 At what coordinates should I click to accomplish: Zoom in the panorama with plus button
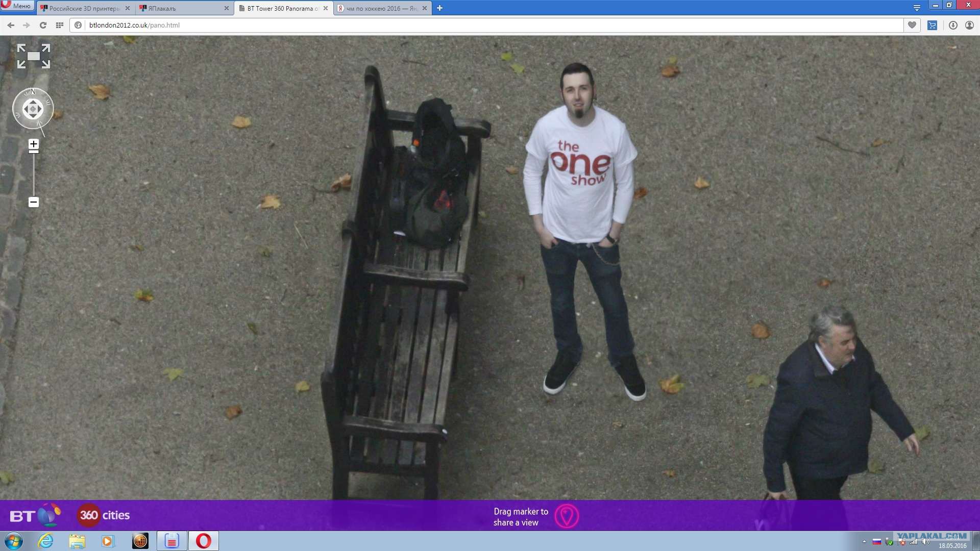34,144
